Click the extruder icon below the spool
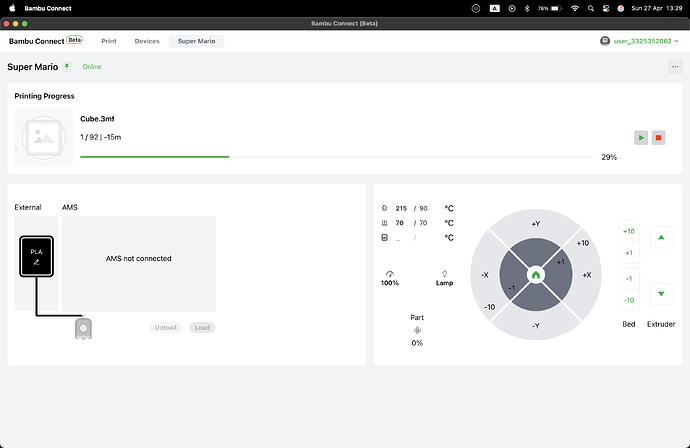This screenshot has height=448, width=690. pos(83,328)
